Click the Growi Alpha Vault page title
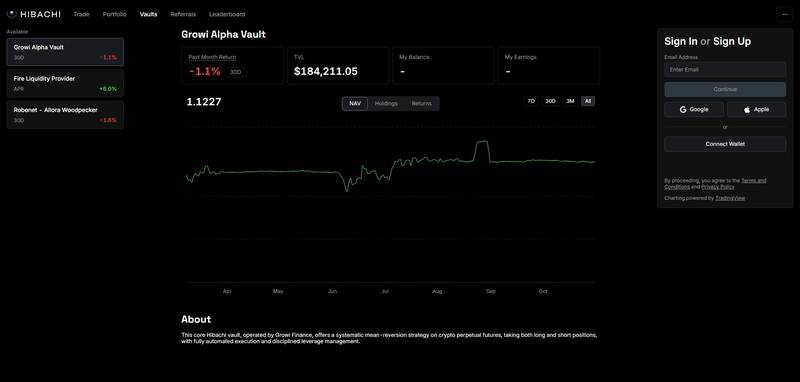800x382 pixels. (x=223, y=35)
